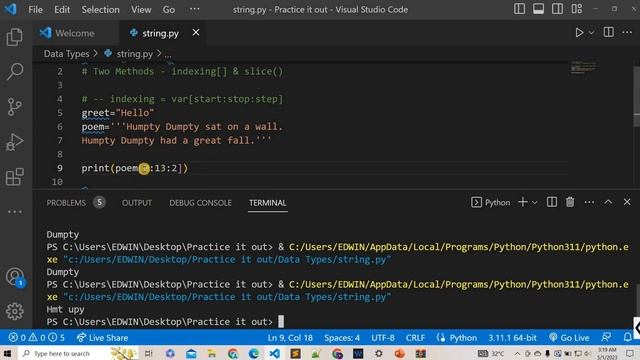Open terminal panel more actions ellipsis
The width and height of the screenshot is (640, 360).
pyautogui.click(x=589, y=202)
